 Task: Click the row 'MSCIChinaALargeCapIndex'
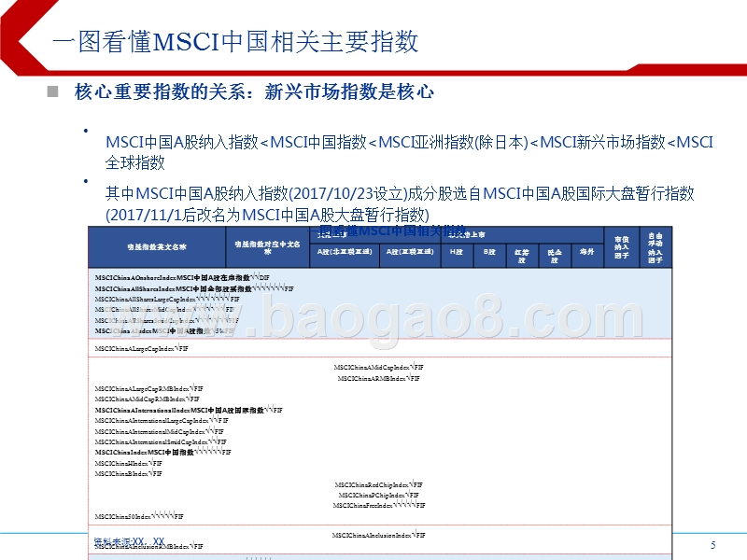(142, 348)
